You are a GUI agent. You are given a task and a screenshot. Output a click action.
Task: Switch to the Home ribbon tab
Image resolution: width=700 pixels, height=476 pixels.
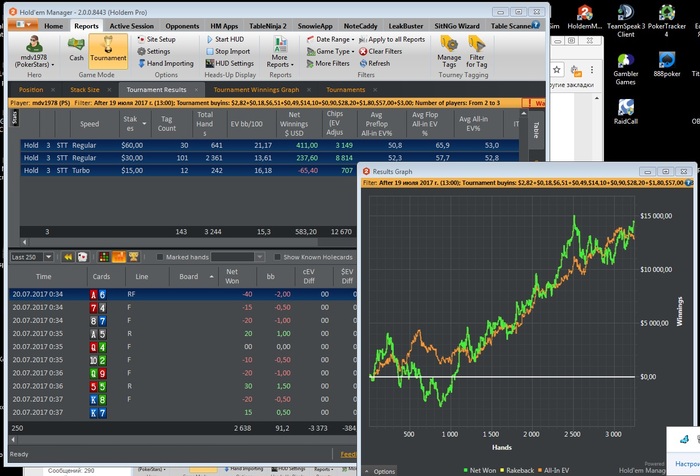(54, 26)
